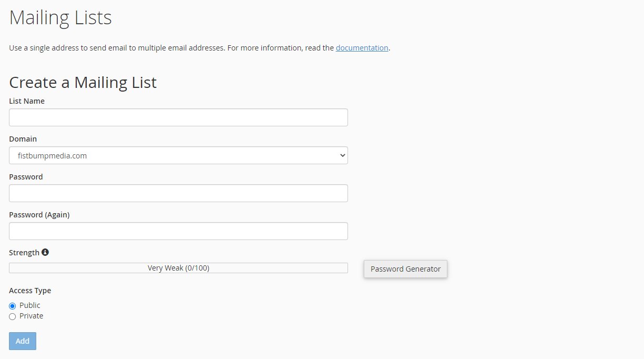Click the Strength label text
Viewport: 644px width, 359px height.
(24, 253)
